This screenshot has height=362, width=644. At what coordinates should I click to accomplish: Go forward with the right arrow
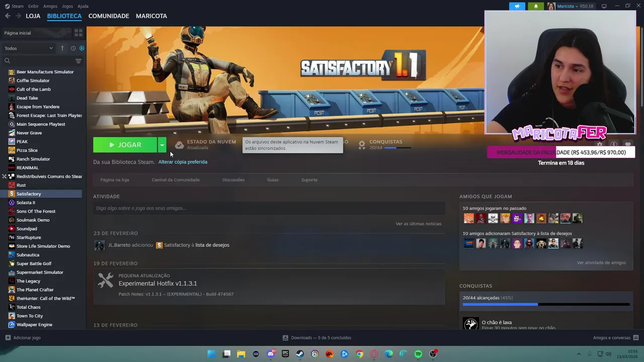pyautogui.click(x=18, y=16)
